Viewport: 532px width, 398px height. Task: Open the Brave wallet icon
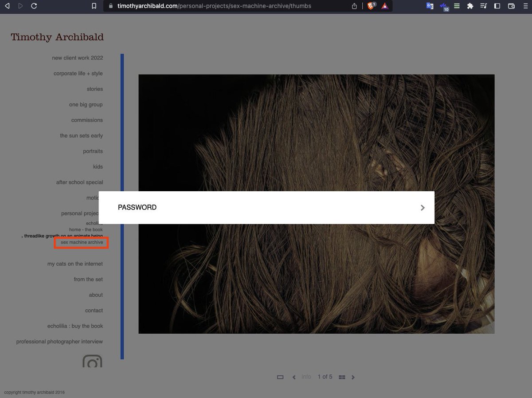click(511, 6)
